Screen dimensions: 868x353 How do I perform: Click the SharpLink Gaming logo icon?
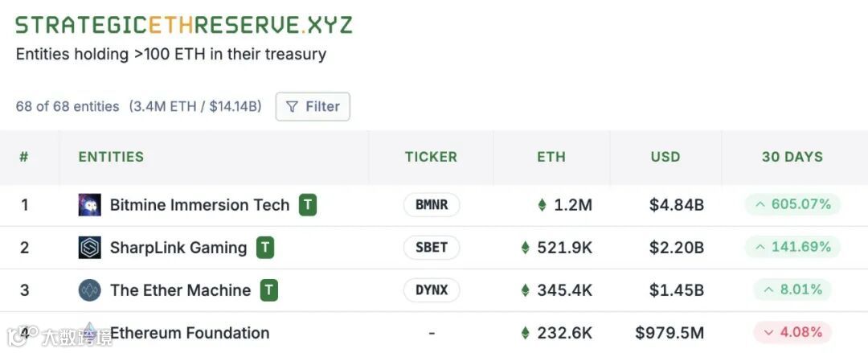[89, 248]
